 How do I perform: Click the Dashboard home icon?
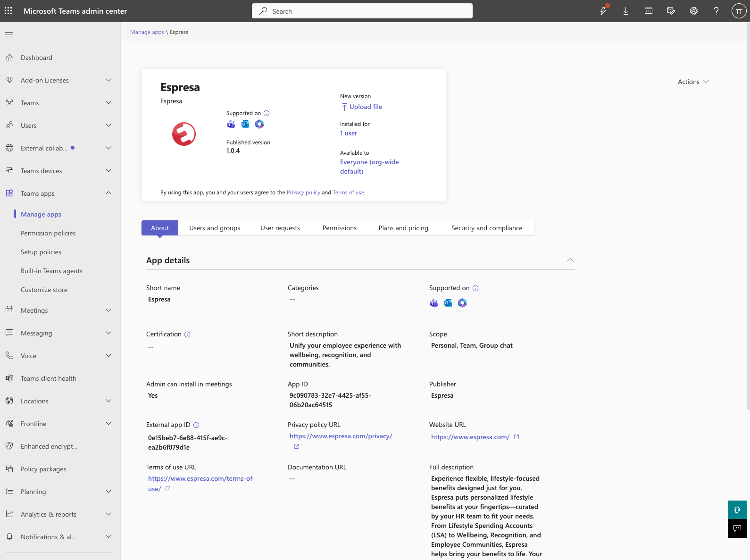(9, 58)
